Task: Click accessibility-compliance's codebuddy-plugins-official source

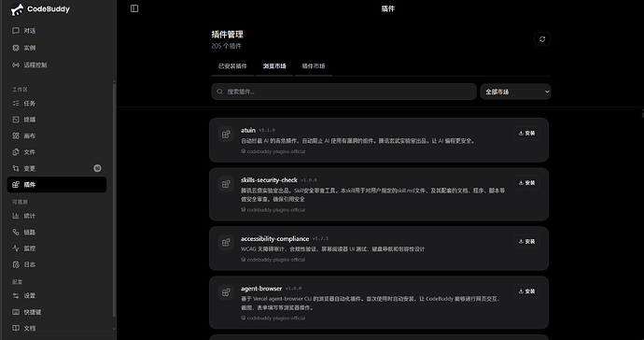Action: (273, 260)
